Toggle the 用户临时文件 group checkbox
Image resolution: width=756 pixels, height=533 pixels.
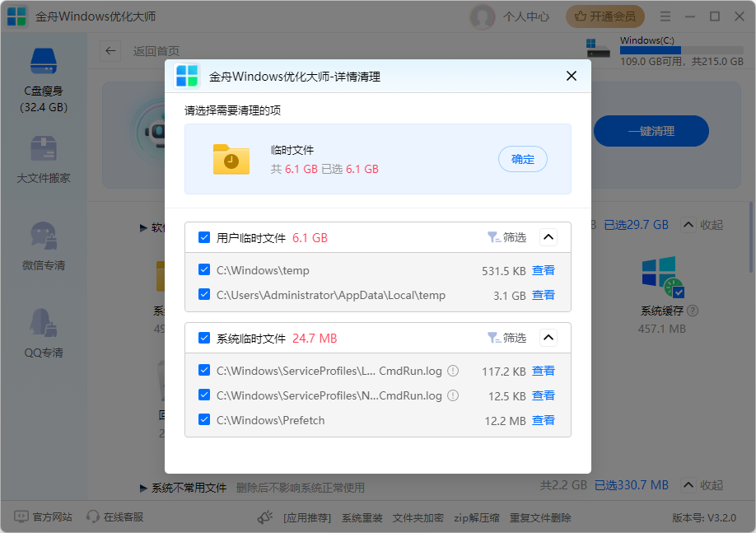[x=204, y=237]
